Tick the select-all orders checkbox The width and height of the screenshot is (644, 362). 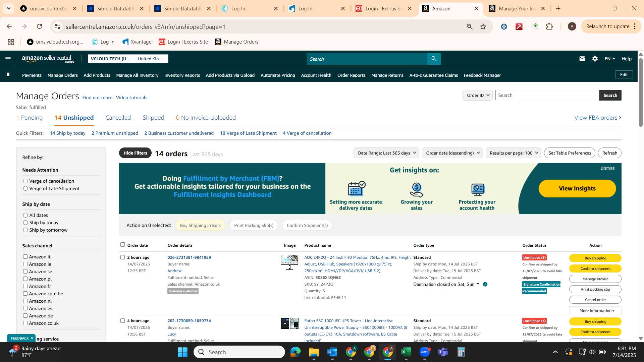122,245
